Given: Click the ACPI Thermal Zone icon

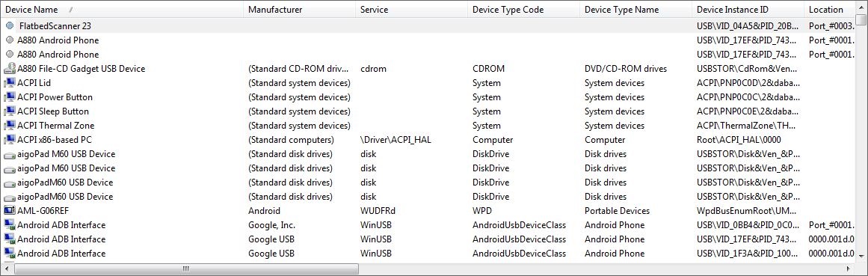Looking at the screenshot, I should coord(10,126).
